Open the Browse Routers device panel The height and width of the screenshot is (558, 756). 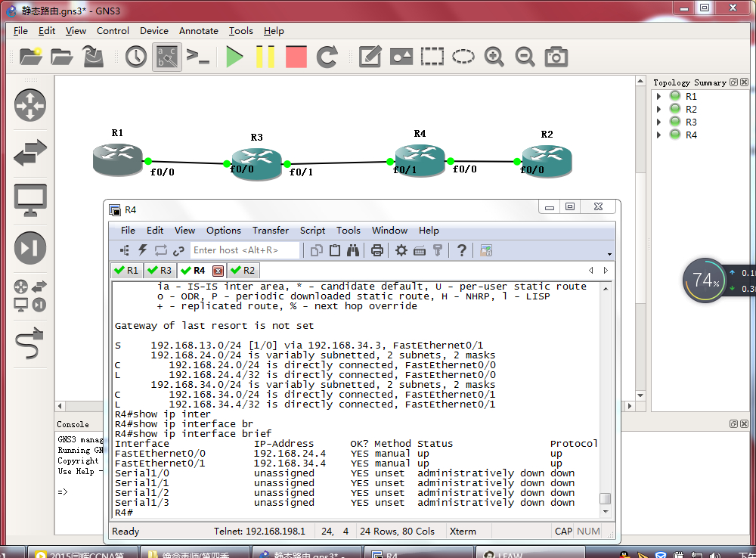pyautogui.click(x=30, y=105)
